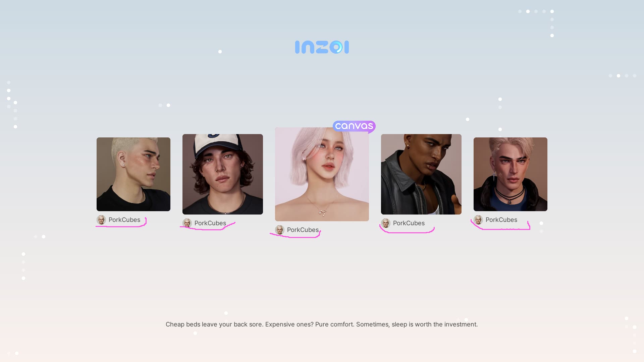Click the horizontal four-dot row at right edge
The height and width of the screenshot is (362, 644).
[623, 76]
